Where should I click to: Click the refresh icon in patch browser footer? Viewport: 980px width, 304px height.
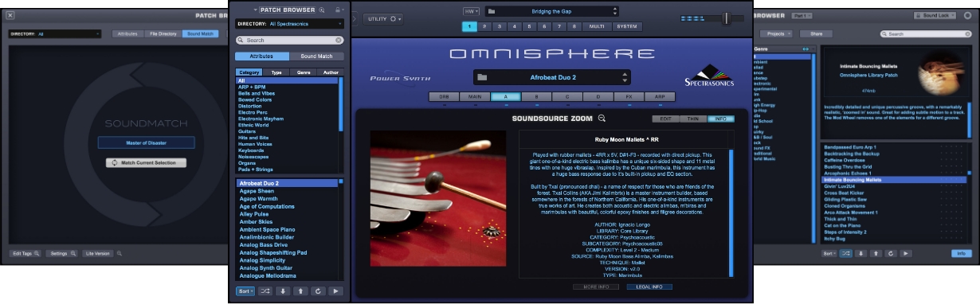[x=319, y=291]
